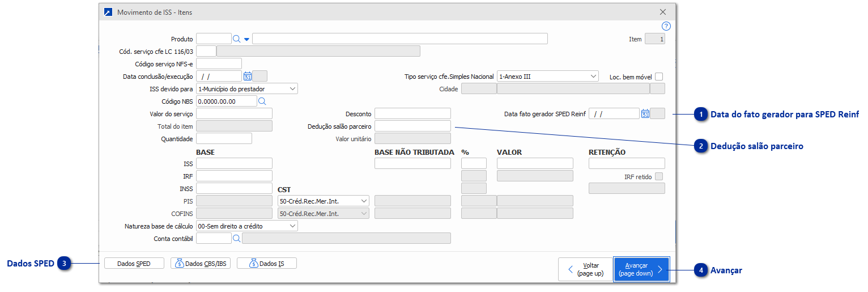Go back with Voltar (page up)
This screenshot has width=868, height=292.
point(585,269)
